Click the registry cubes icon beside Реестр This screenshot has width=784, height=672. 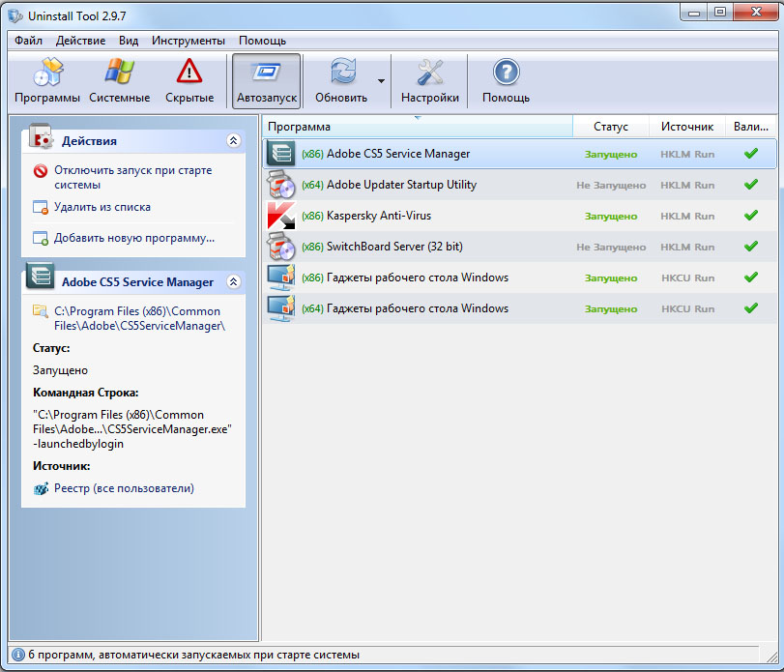[41, 488]
